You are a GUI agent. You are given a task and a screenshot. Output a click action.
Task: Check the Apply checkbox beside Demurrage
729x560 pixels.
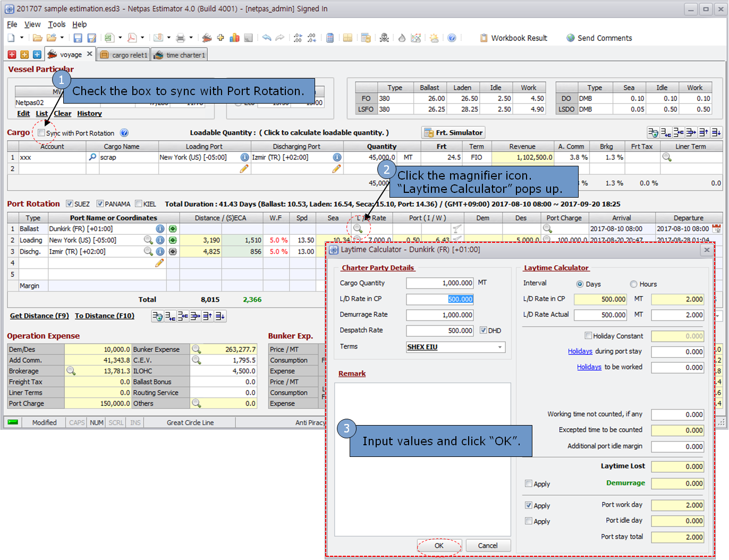pyautogui.click(x=528, y=483)
